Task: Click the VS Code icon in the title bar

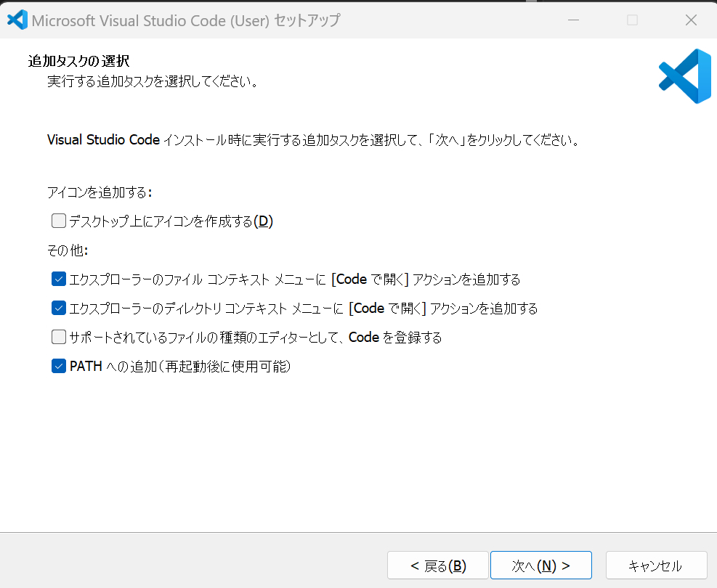Action: click(x=17, y=20)
